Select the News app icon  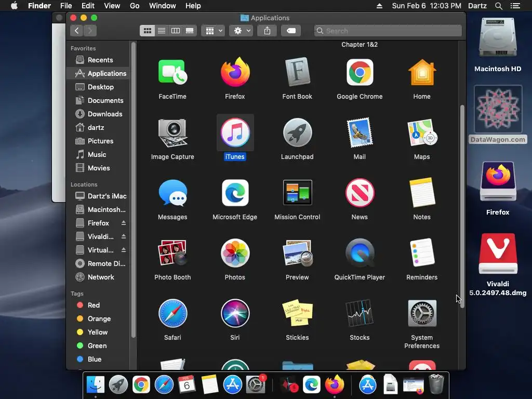[x=360, y=193]
